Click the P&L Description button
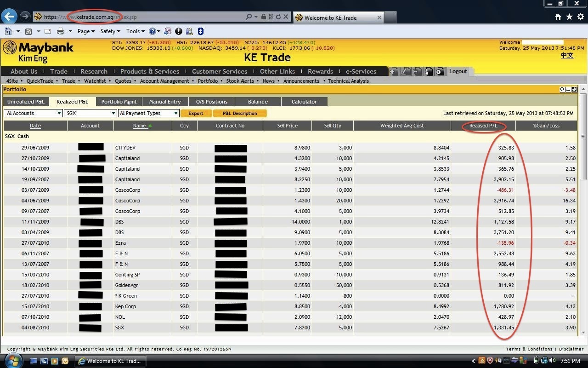This screenshot has width=588, height=368. tap(239, 113)
